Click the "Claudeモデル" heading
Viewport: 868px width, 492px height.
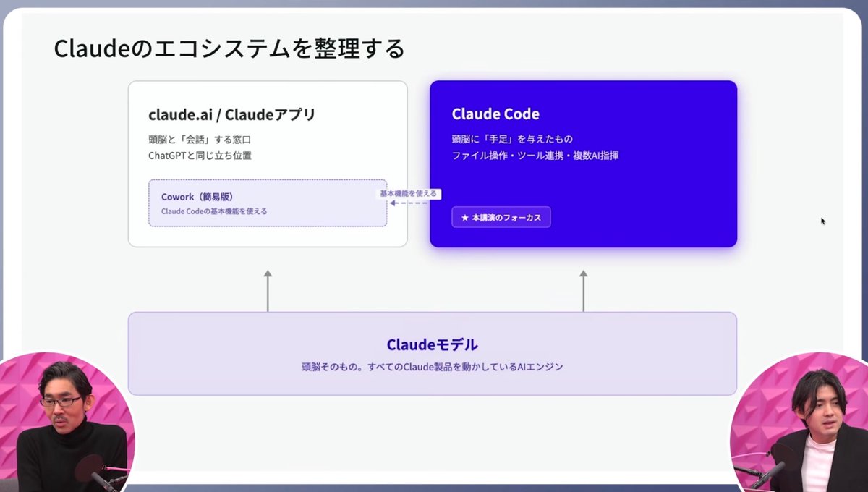click(433, 344)
